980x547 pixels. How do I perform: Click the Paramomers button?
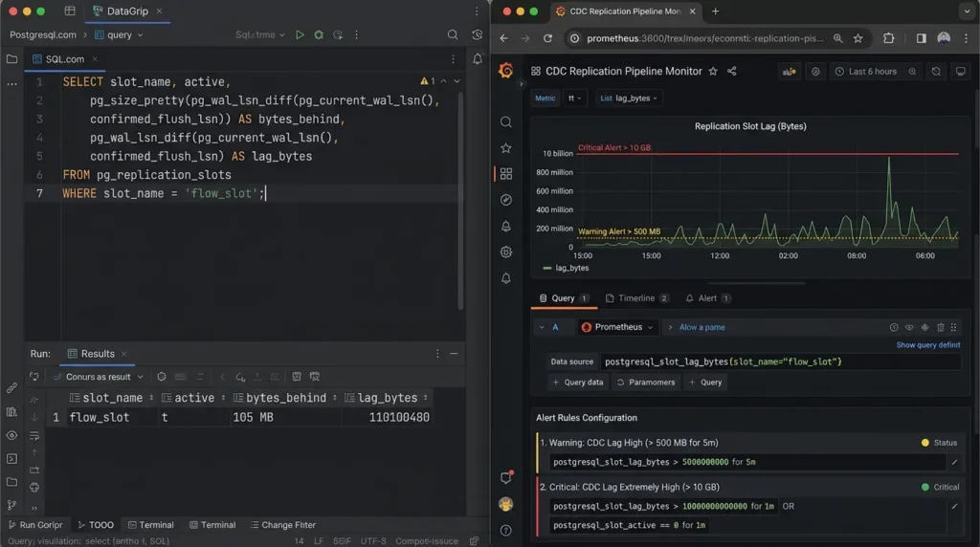[x=646, y=383]
